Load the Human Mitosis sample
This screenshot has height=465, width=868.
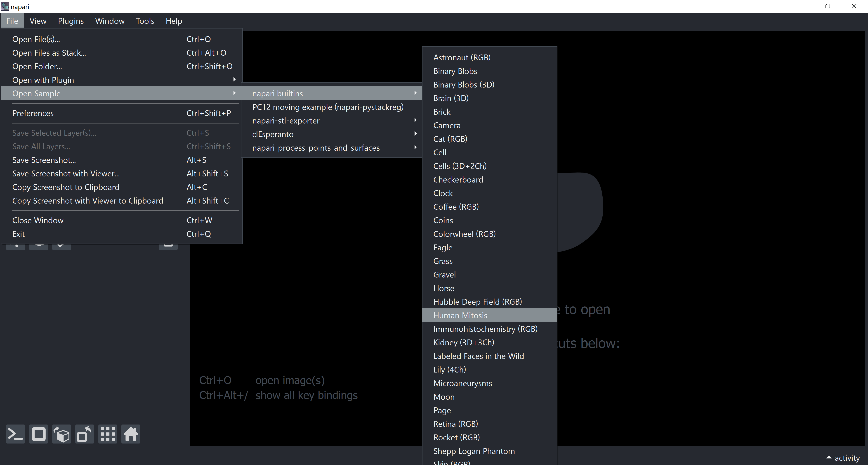point(489,315)
